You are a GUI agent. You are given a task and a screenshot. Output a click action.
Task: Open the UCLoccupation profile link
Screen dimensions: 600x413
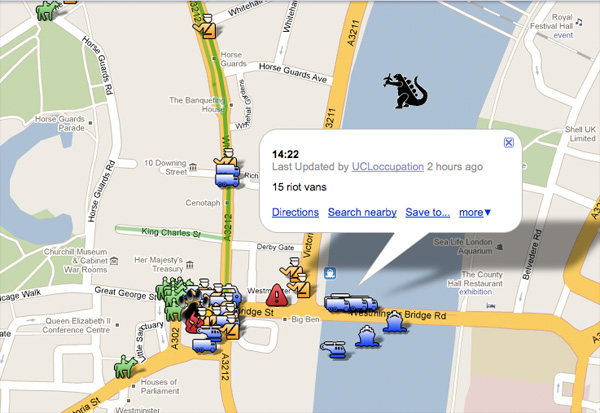pyautogui.click(x=388, y=167)
